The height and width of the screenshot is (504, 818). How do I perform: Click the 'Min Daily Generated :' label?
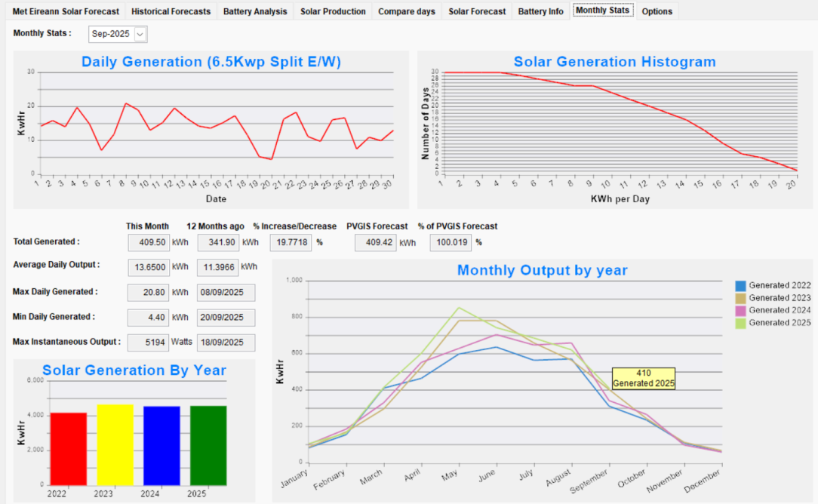coord(54,317)
